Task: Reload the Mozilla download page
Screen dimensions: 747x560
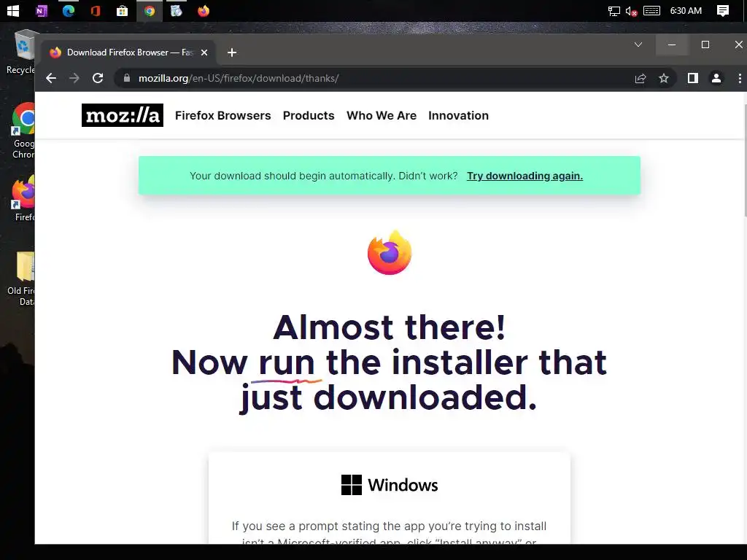Action: click(x=98, y=78)
